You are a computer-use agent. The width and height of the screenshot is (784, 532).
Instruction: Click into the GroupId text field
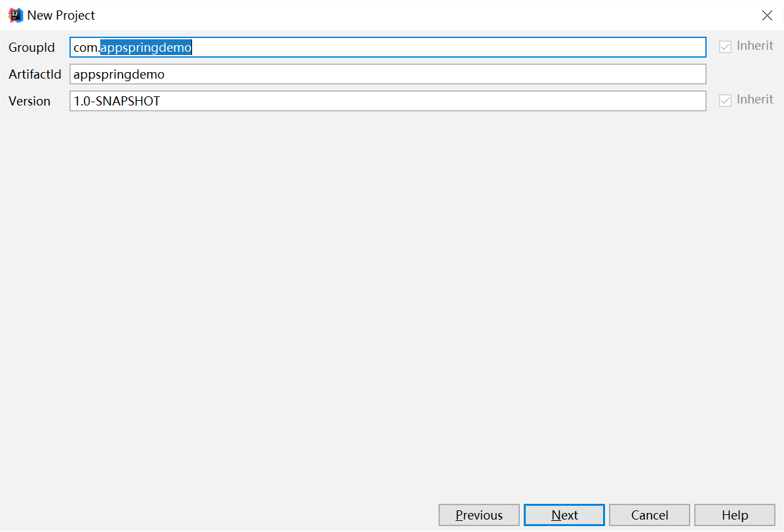(387, 47)
